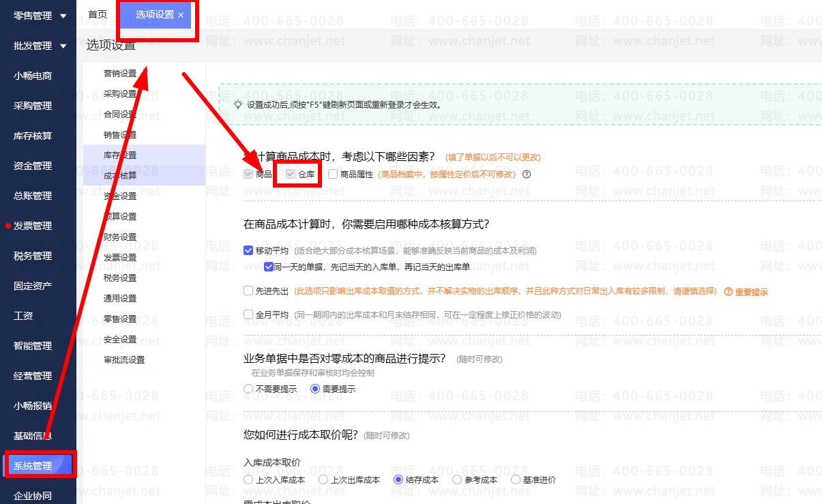Expand the 零售管理 menu arrow
The height and width of the screenshot is (504, 822).
(63, 16)
